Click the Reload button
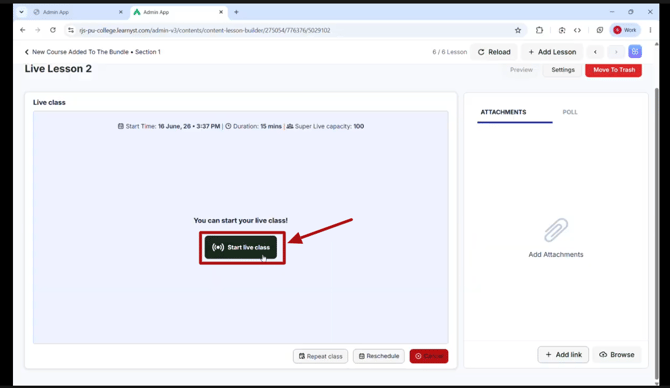670x388 pixels. (494, 52)
